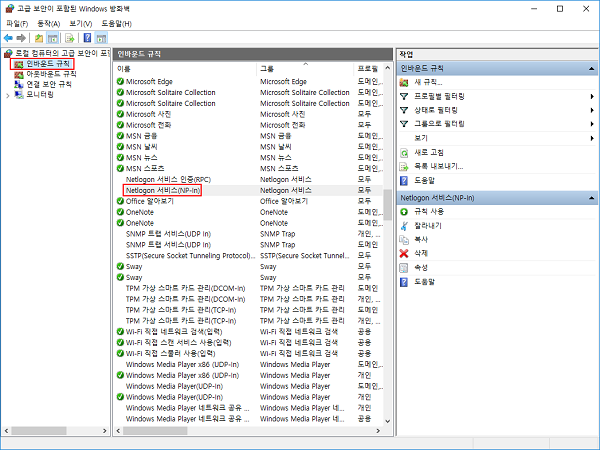Click 새 규칙... action
Viewport: 600px width, 450px height.
pyautogui.click(x=428, y=82)
